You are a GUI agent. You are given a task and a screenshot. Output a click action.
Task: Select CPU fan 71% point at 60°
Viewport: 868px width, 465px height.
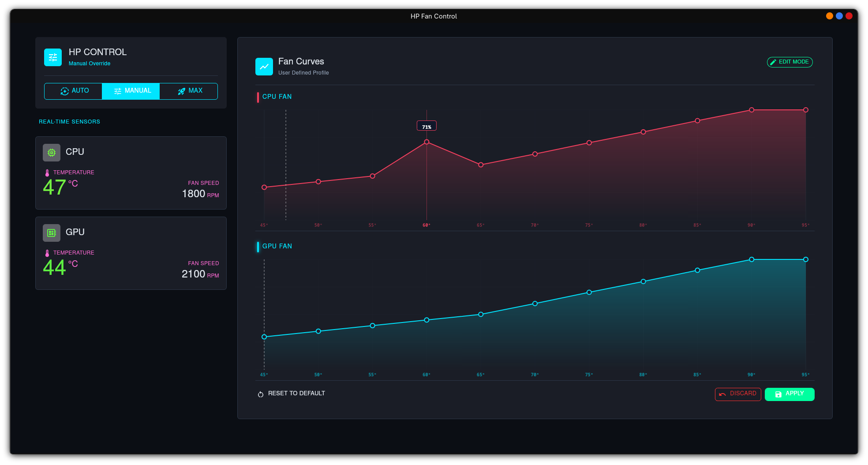(x=427, y=142)
